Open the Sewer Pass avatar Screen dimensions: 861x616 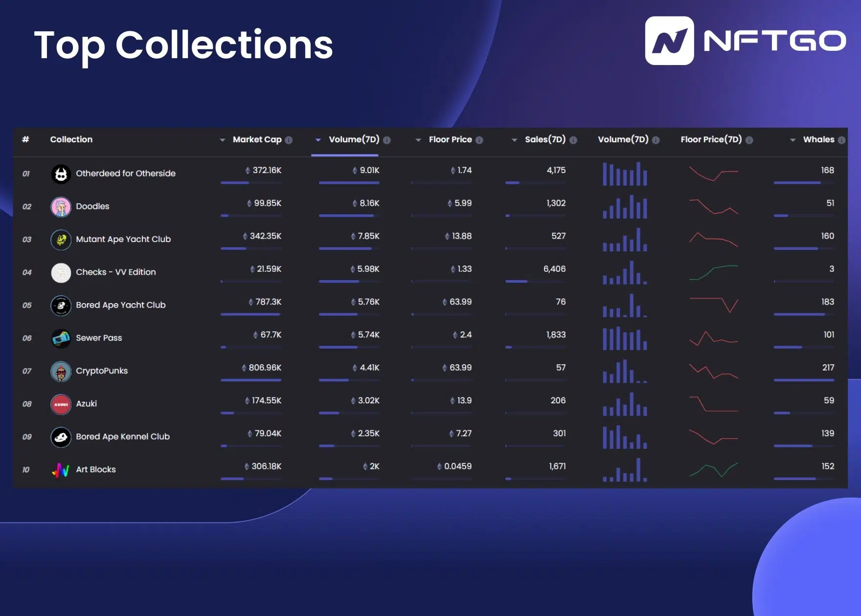(x=61, y=338)
